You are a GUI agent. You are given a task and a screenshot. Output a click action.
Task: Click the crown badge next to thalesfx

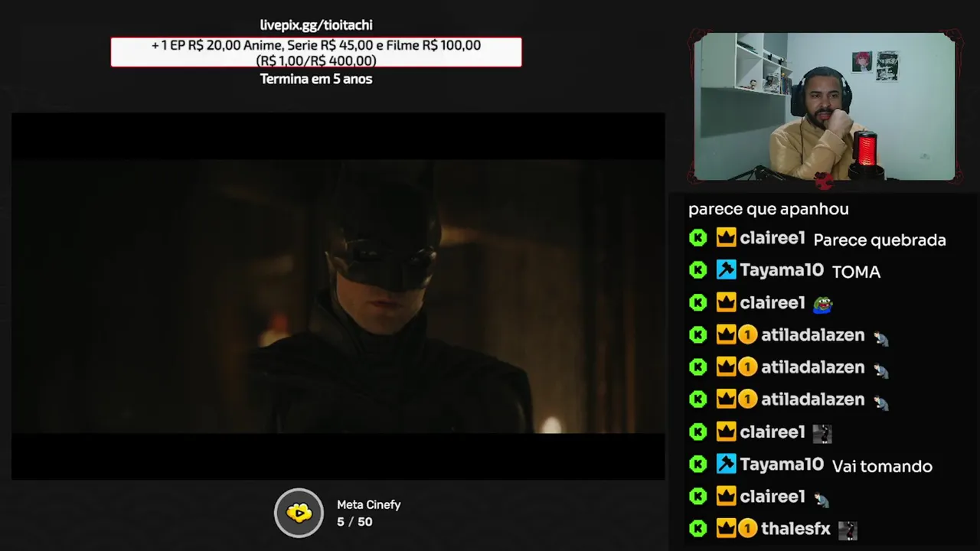726,528
